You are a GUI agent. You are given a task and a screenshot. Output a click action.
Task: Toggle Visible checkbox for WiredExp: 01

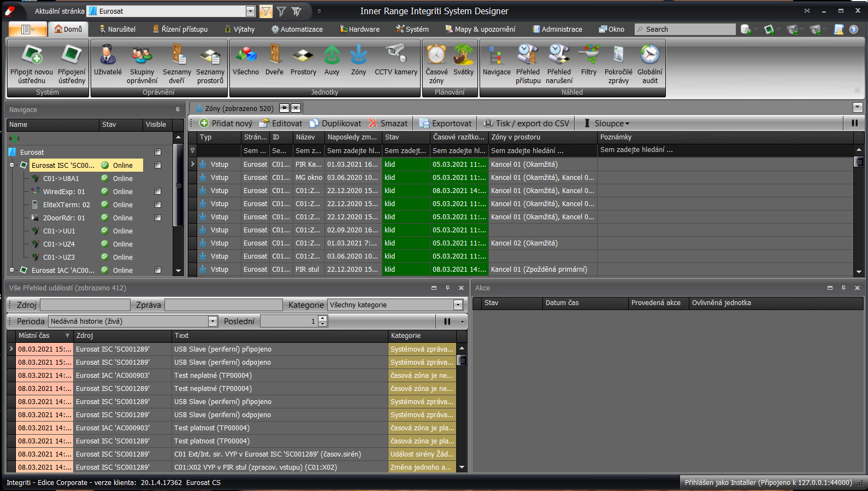coord(158,192)
